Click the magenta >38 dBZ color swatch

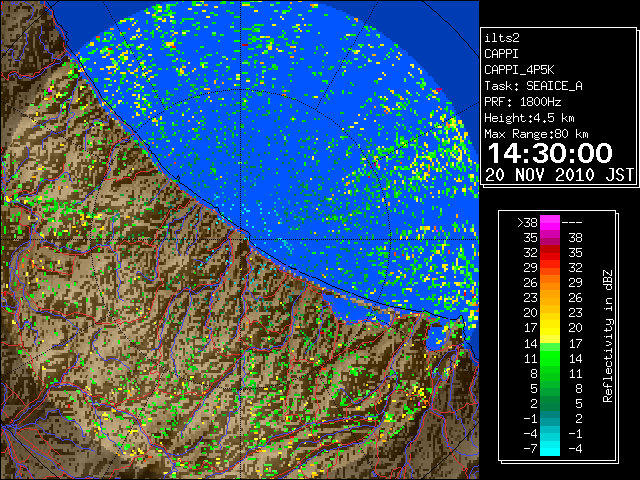550,222
